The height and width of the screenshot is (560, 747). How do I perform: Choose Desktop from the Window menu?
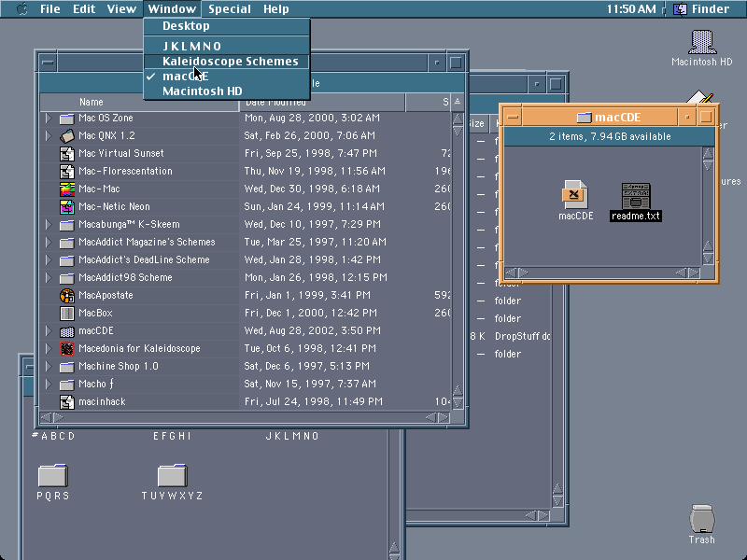click(x=227, y=26)
